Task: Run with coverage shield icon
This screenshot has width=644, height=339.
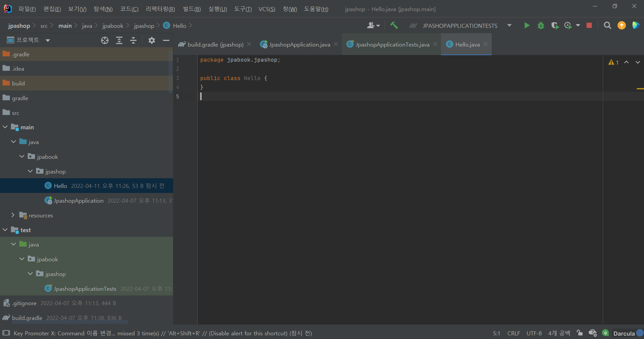Action: tap(555, 25)
